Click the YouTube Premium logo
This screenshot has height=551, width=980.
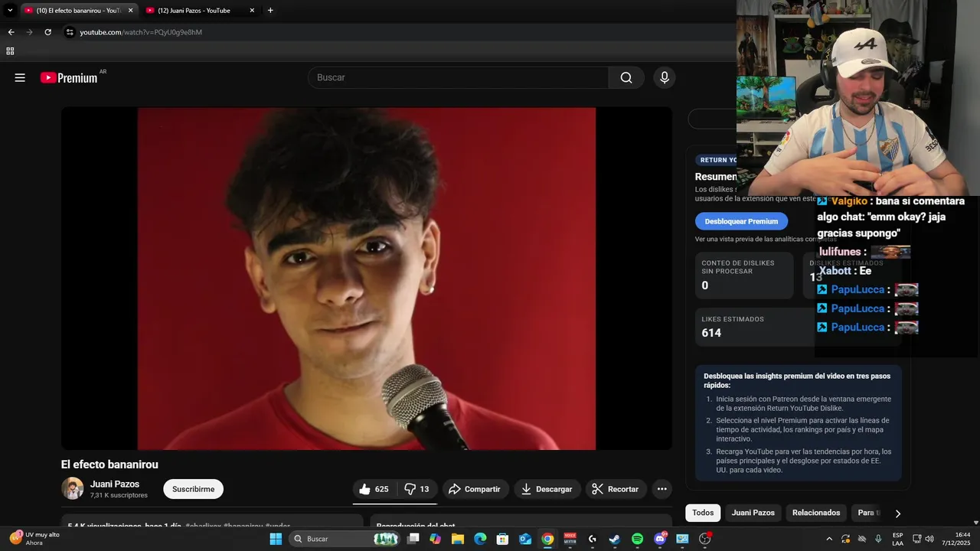(70, 77)
